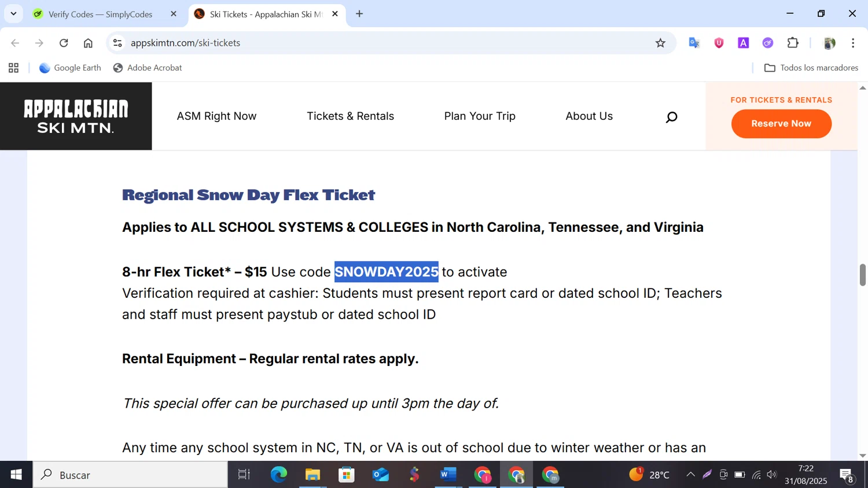Open Outlook from taskbar
868x488 pixels.
tap(380, 475)
